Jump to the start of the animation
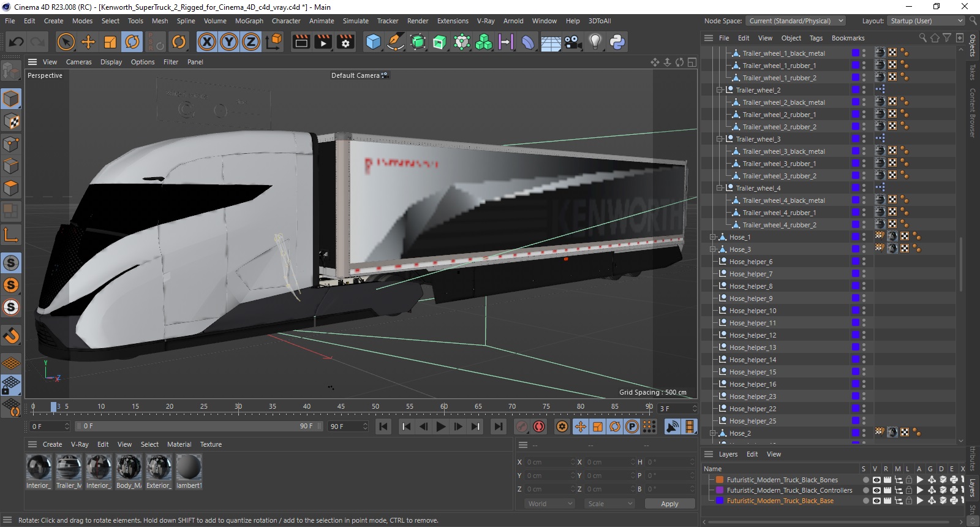The image size is (980, 527). (383, 427)
